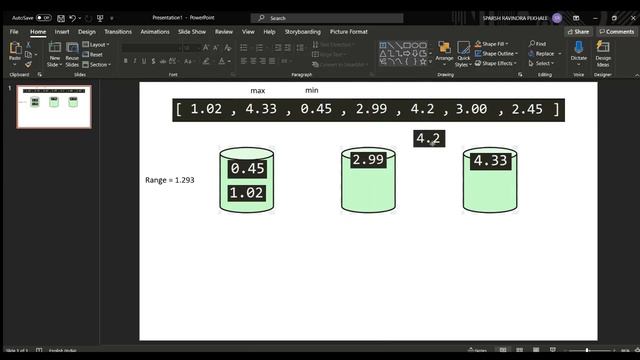
Task: Switch to the Design tab
Action: point(87,31)
